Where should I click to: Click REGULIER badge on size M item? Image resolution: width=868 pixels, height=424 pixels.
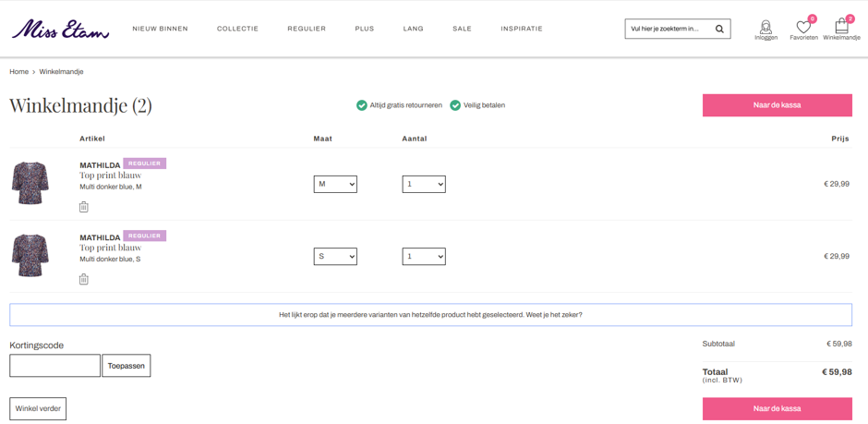144,164
